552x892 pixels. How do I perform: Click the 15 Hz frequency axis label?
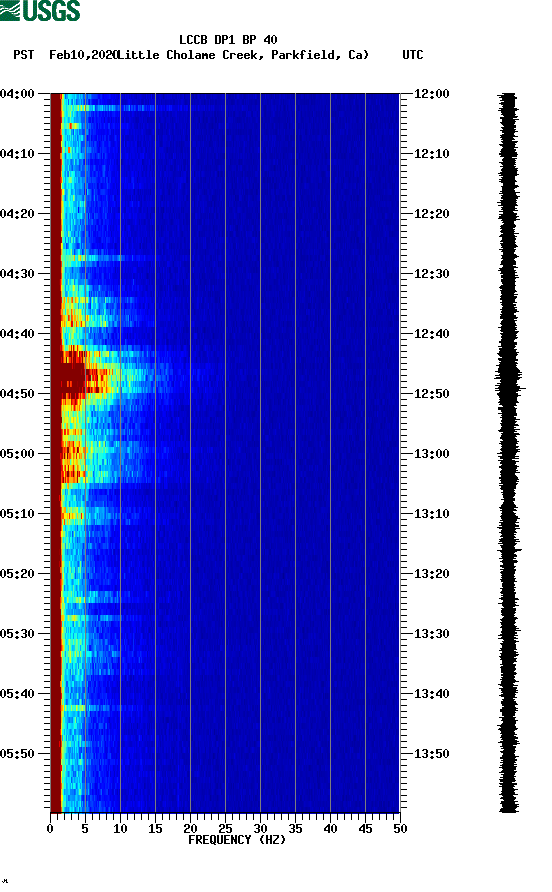[x=155, y=829]
